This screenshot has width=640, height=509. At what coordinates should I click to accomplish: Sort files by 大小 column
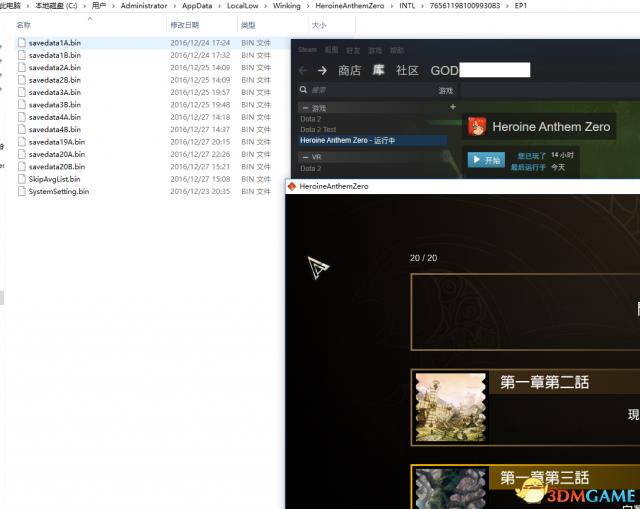[319, 25]
